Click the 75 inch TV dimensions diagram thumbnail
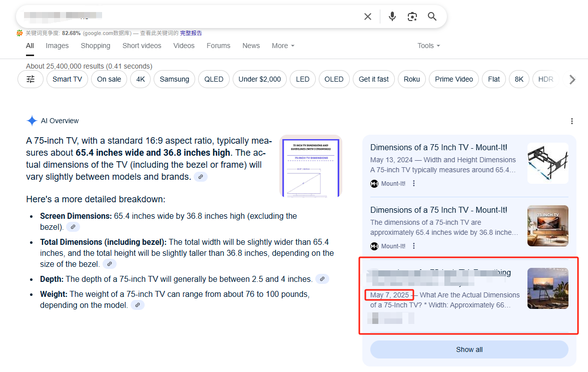588x372 pixels. (x=310, y=166)
